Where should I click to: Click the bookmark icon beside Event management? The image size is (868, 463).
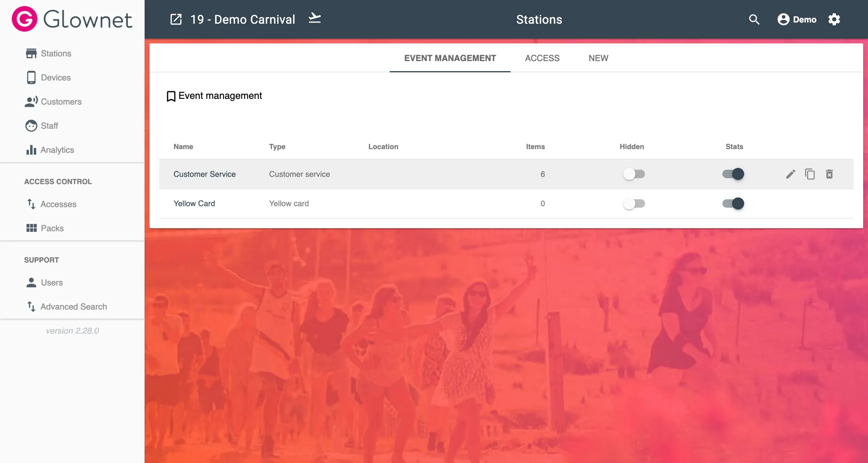pyautogui.click(x=171, y=96)
